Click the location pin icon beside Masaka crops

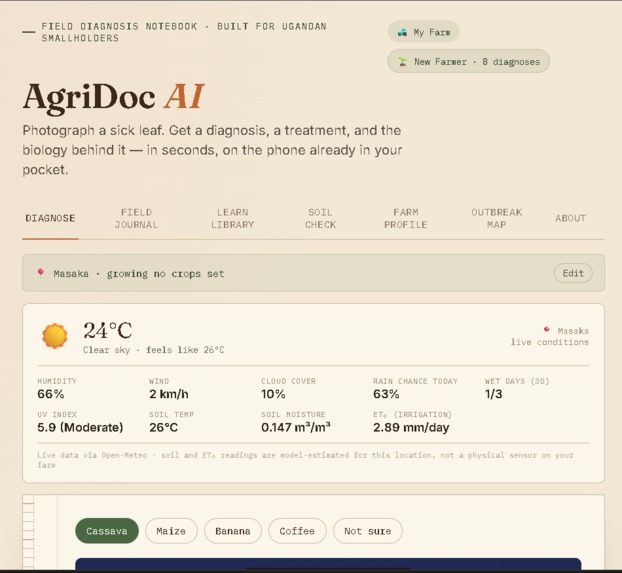point(40,273)
